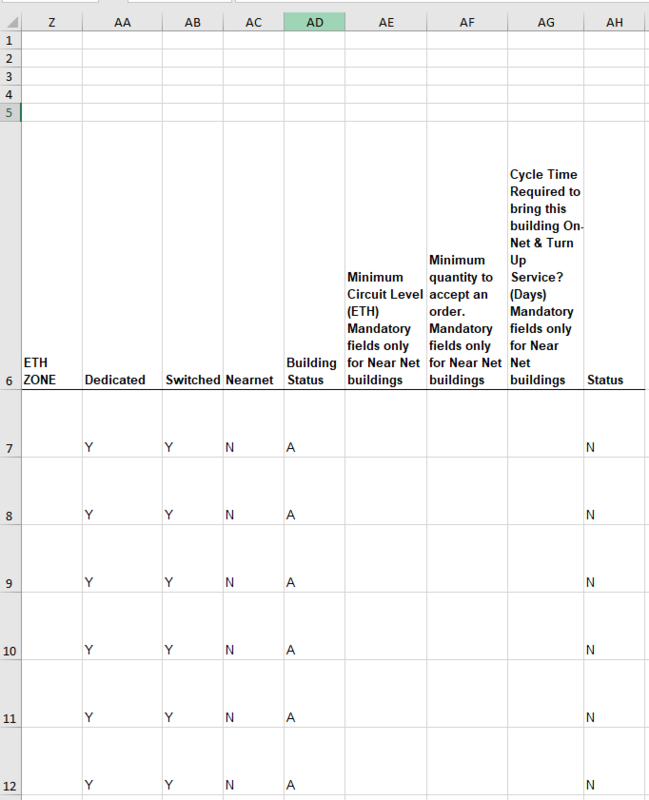Screen dimensions: 649x800
Task: Select column AD by its header
Action: point(314,21)
